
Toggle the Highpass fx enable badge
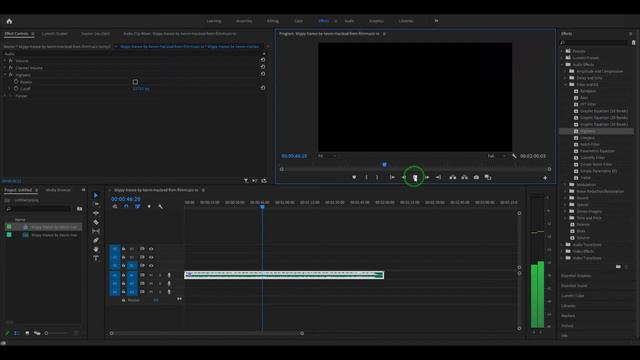click(11, 75)
